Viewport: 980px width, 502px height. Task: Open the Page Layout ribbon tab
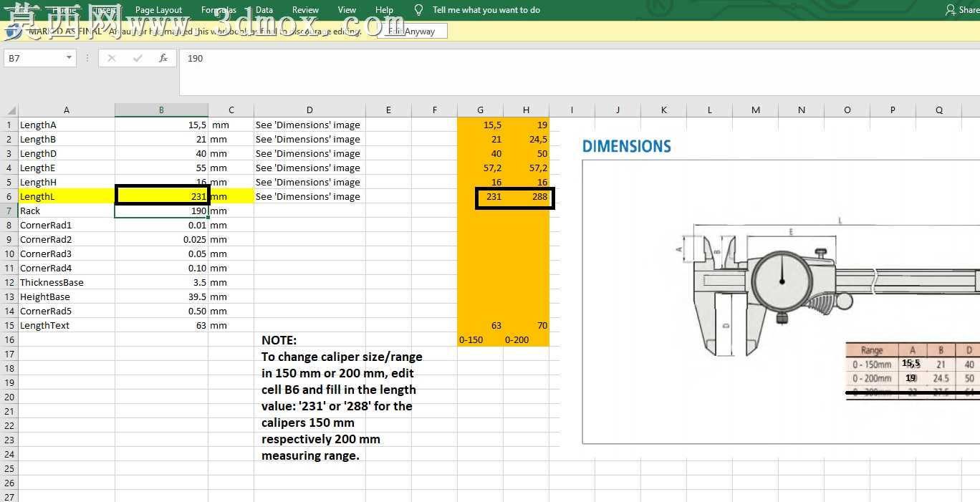pos(158,10)
